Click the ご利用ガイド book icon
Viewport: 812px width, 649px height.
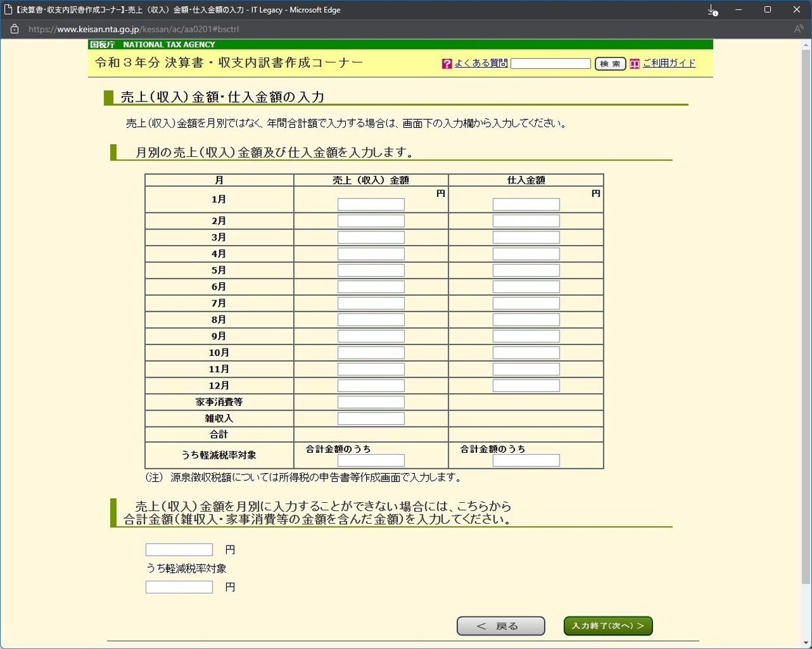[635, 64]
